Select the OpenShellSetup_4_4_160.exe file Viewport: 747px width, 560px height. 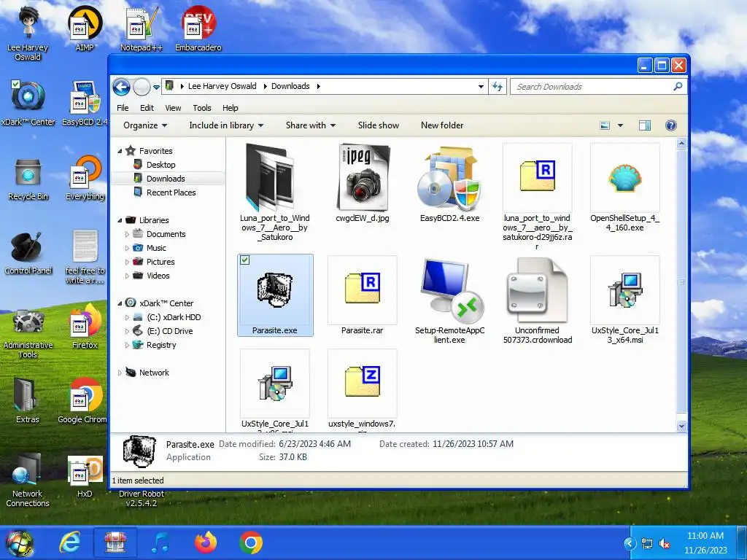point(624,178)
